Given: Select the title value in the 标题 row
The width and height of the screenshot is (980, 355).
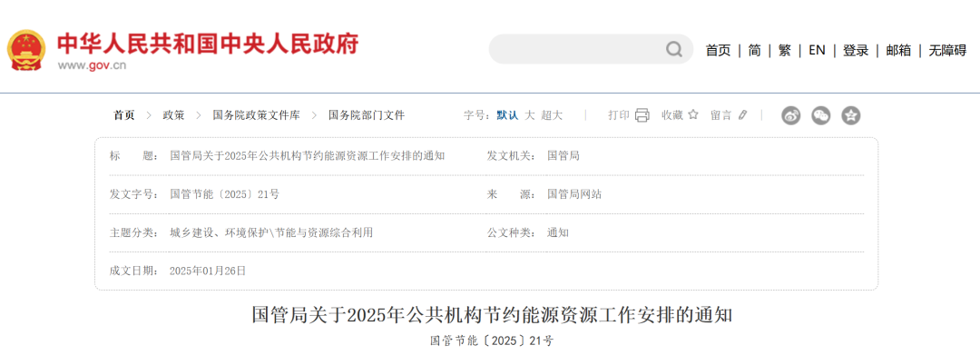Looking at the screenshot, I should point(308,155).
